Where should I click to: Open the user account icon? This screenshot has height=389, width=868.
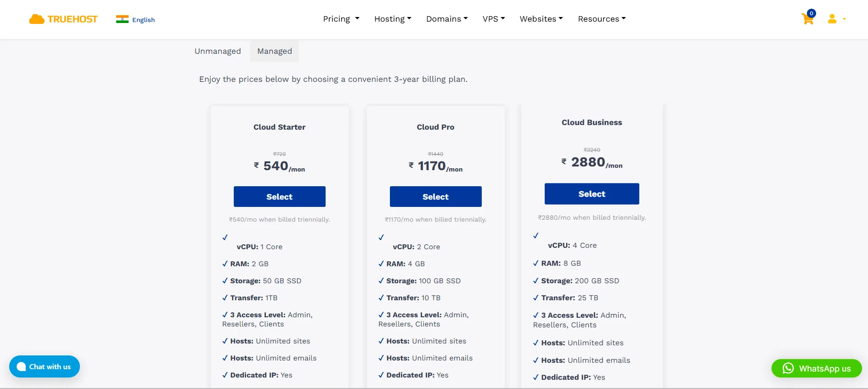832,19
